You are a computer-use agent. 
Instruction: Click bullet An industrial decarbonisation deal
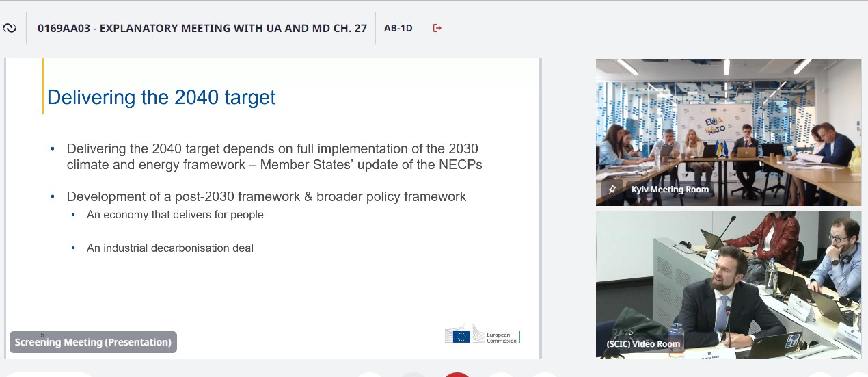point(170,248)
